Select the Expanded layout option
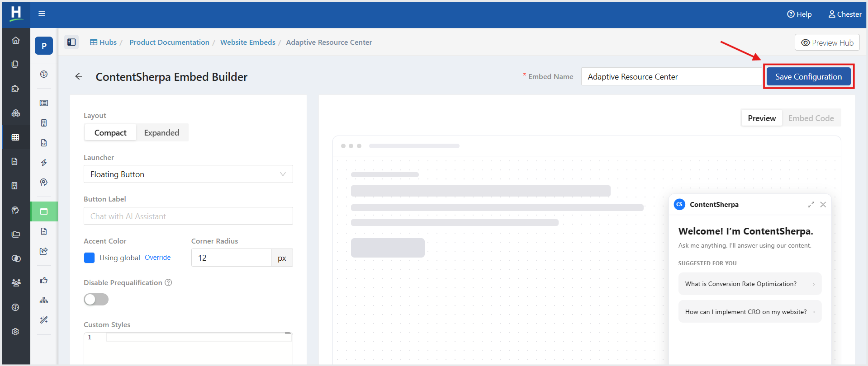Viewport: 868px width, 366px height. (161, 132)
